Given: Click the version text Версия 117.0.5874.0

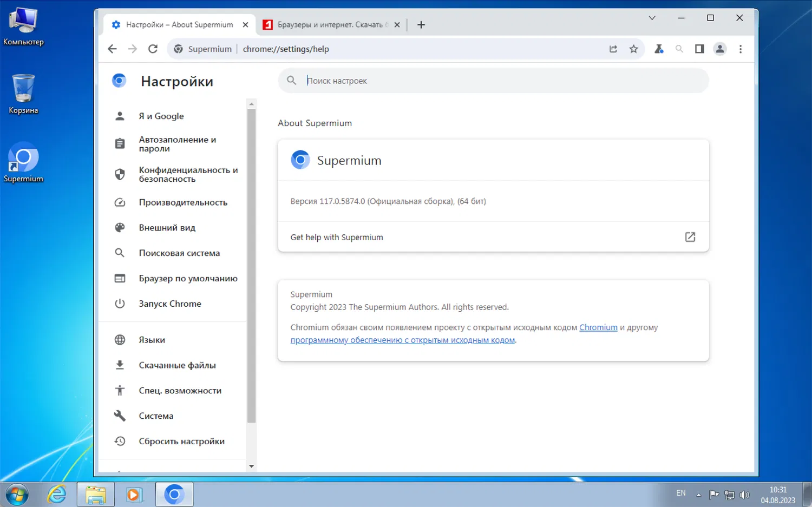Looking at the screenshot, I should pos(388,201).
